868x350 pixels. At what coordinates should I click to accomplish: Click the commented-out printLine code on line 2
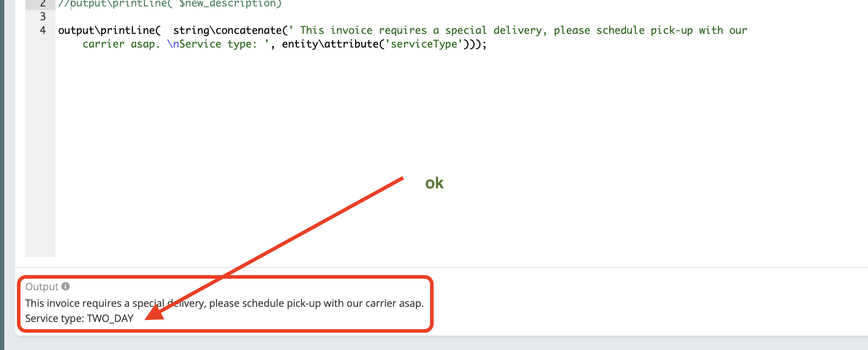170,4
